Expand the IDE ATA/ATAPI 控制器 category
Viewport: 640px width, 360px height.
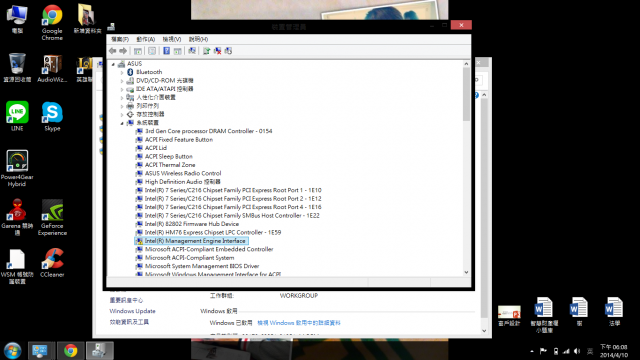click(x=122, y=89)
